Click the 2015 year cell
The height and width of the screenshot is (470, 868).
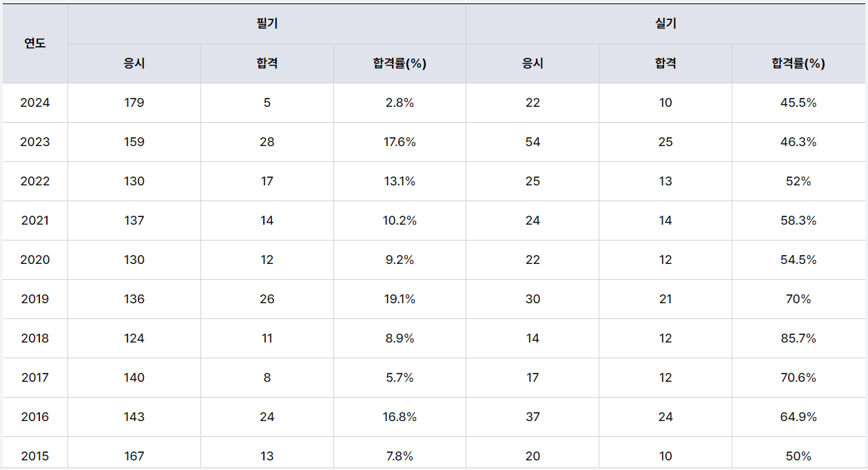35,456
